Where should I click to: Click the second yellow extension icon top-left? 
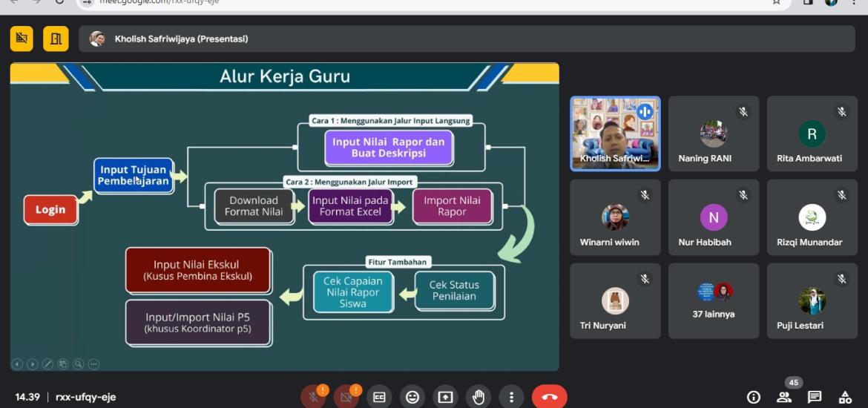point(56,39)
